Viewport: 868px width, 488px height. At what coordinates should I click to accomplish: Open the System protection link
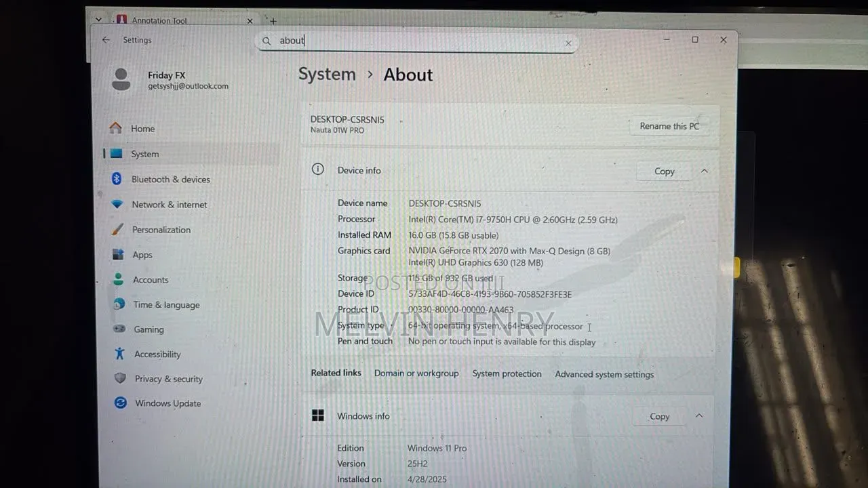(x=507, y=373)
